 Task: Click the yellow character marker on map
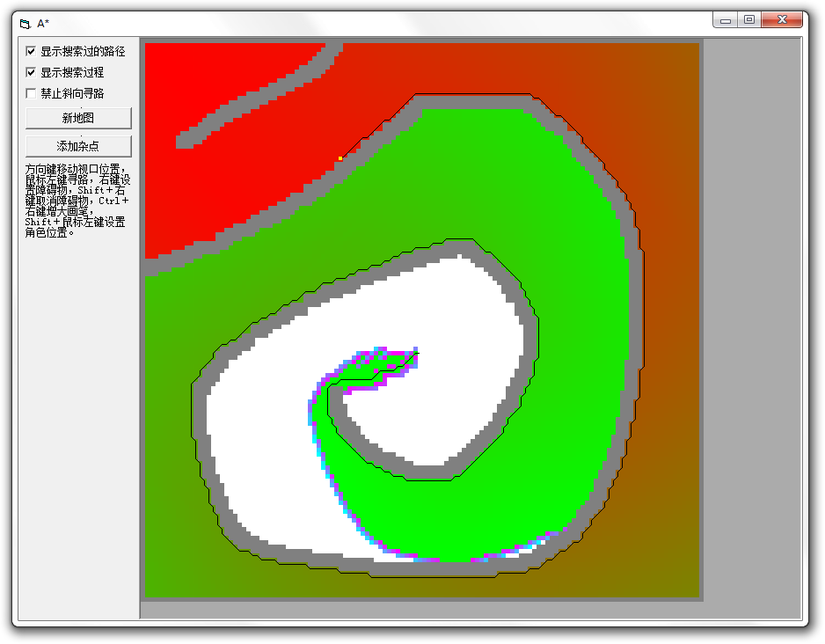point(340,158)
